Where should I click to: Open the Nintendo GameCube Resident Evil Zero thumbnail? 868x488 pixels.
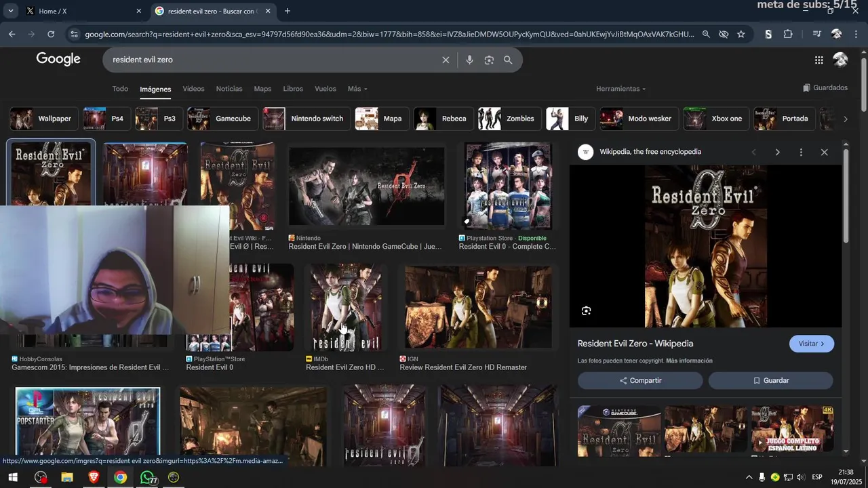[367, 186]
